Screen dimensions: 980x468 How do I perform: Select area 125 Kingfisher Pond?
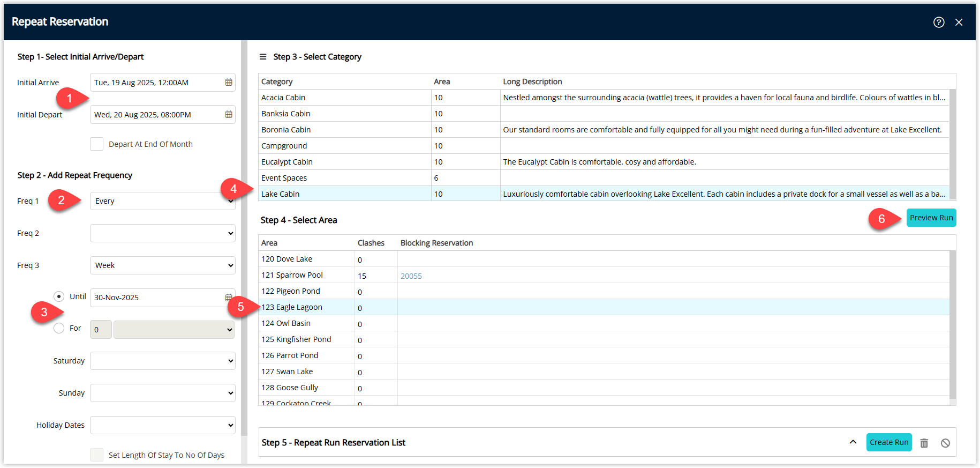604,339
